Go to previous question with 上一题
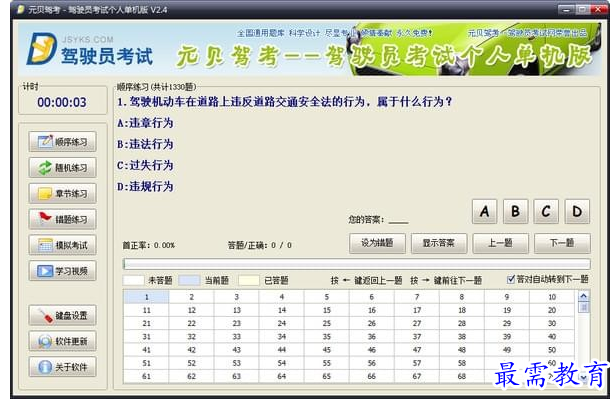 coord(500,243)
